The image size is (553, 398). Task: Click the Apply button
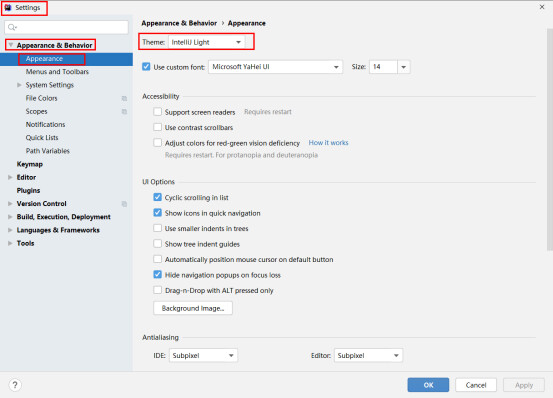click(x=524, y=385)
